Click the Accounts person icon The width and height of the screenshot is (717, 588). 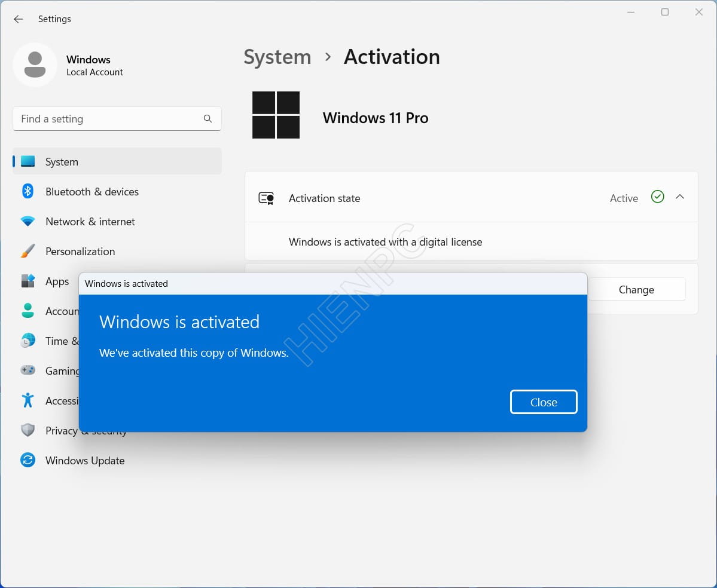28,311
